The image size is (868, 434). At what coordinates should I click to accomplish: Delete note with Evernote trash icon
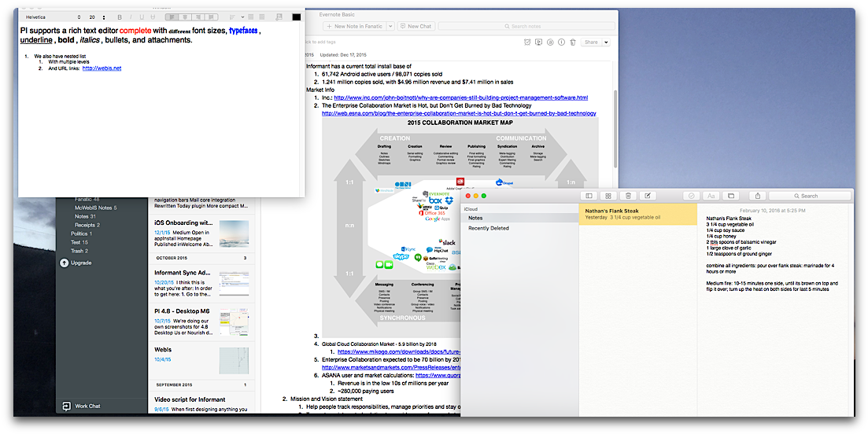click(573, 42)
